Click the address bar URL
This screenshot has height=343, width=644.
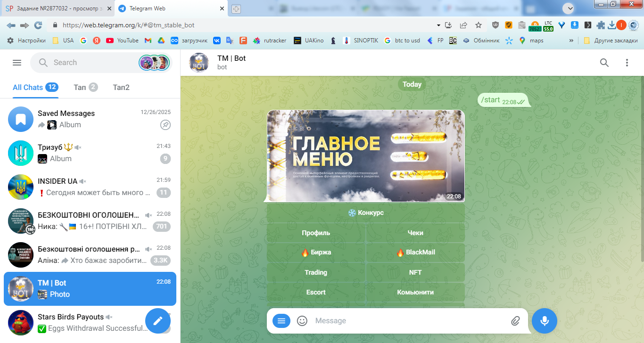click(128, 25)
